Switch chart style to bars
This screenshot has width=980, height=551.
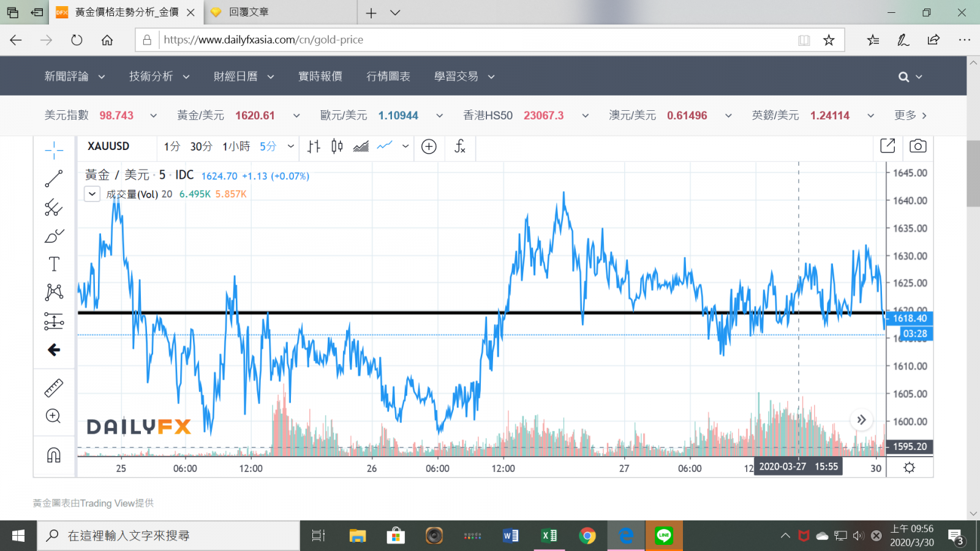tap(314, 146)
